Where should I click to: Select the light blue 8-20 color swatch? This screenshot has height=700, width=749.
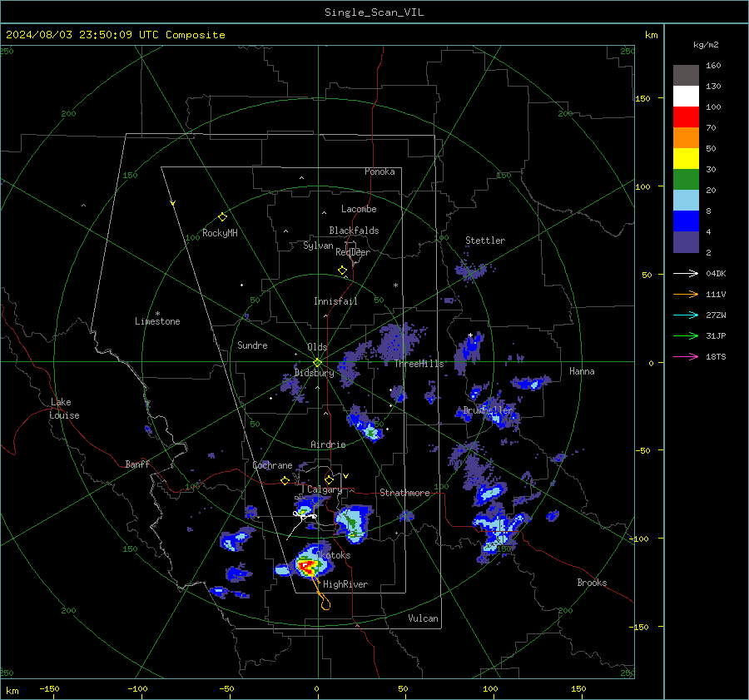coord(686,201)
